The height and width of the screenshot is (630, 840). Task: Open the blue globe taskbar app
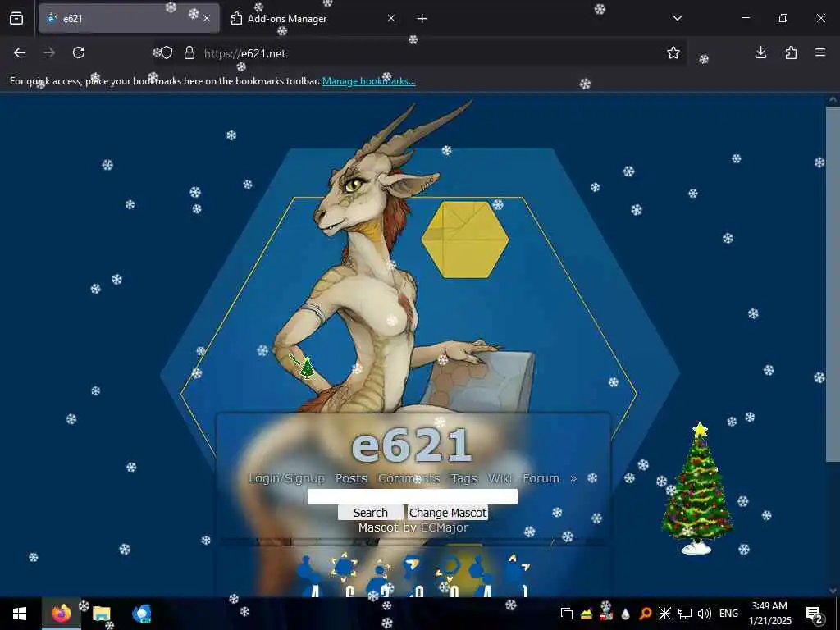click(x=141, y=614)
